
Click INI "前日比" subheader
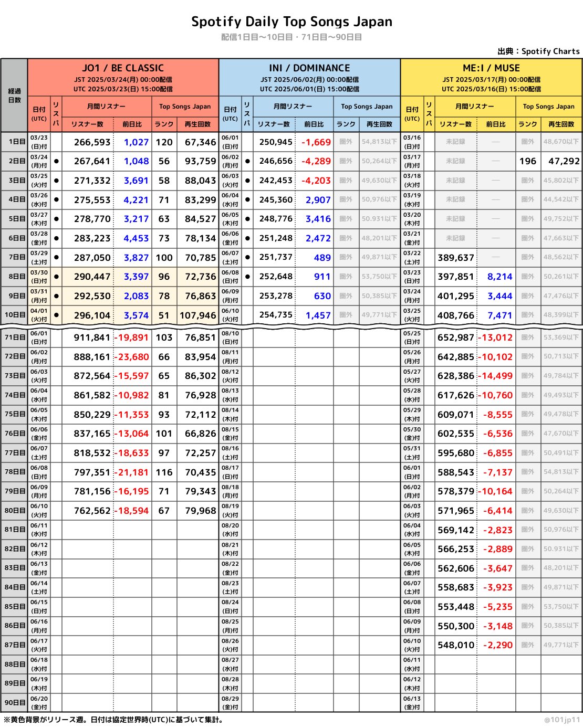(x=314, y=124)
